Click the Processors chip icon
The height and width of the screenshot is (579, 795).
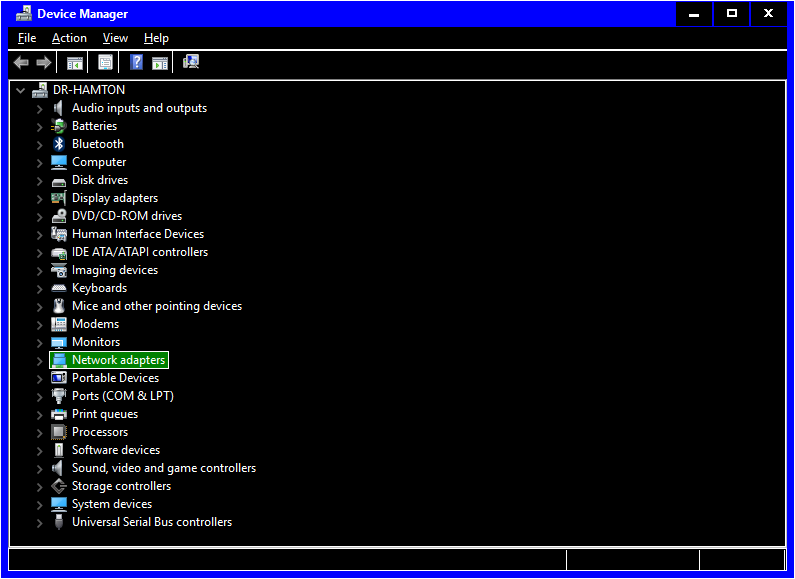tap(59, 432)
